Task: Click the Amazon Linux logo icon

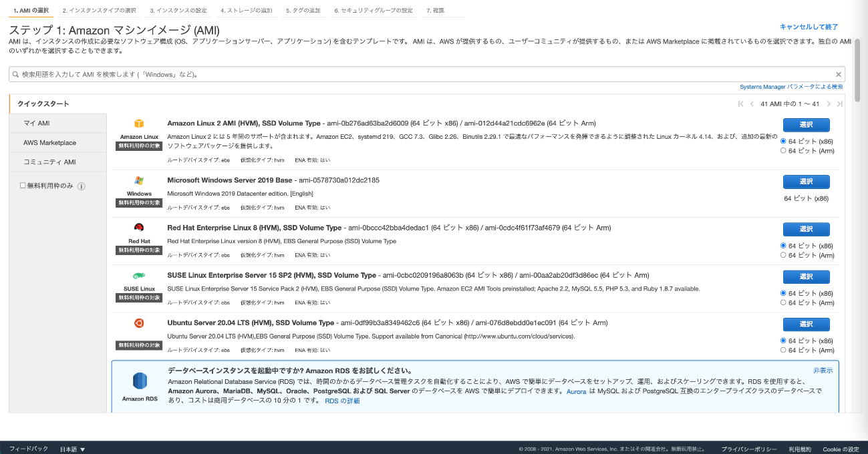Action: pyautogui.click(x=139, y=124)
